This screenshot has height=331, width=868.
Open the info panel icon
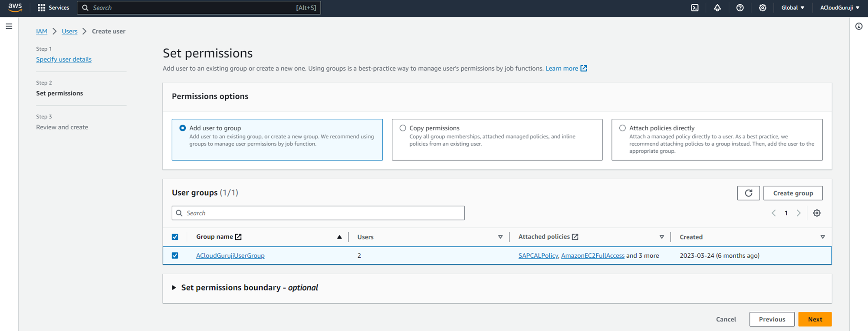click(859, 26)
